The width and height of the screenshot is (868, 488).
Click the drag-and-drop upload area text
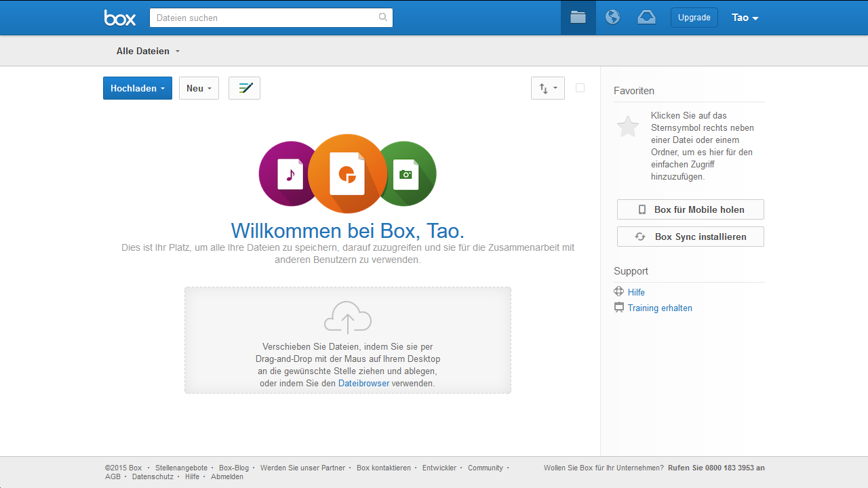(x=348, y=365)
